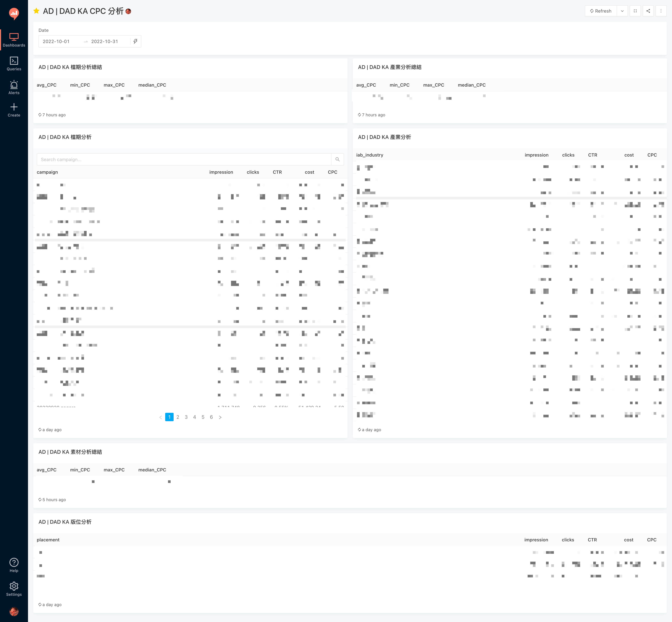672x622 pixels.
Task: Open the Create menu in sidebar
Action: point(14,110)
